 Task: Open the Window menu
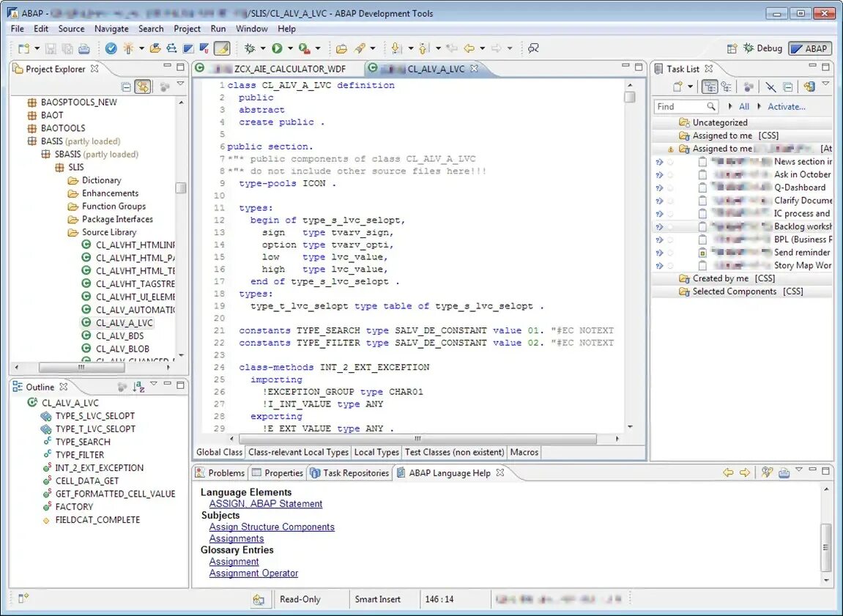tap(252, 29)
